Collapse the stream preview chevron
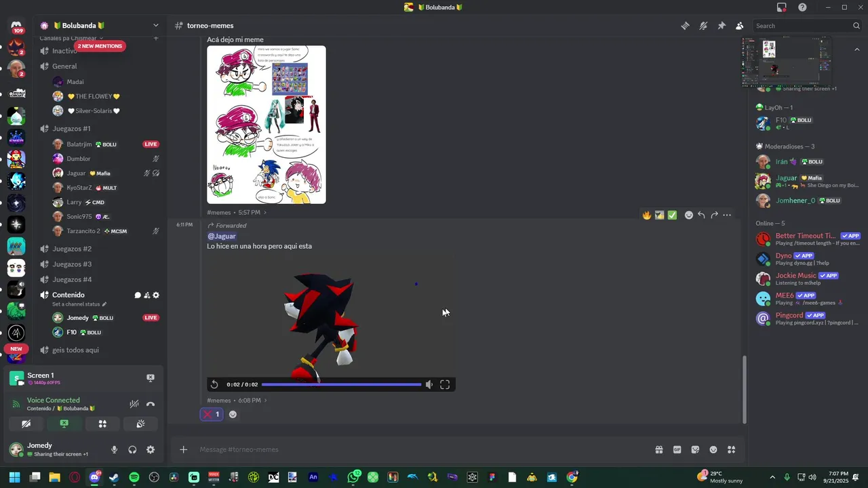The image size is (868, 488). click(857, 49)
